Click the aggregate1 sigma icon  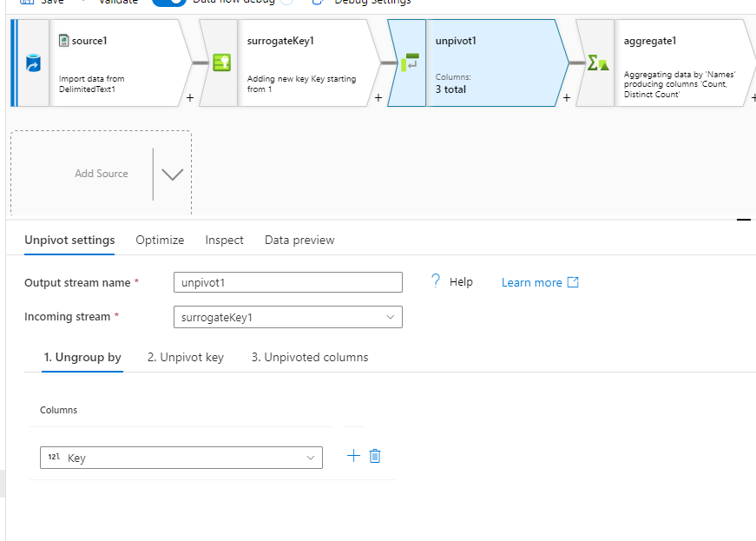[598, 63]
